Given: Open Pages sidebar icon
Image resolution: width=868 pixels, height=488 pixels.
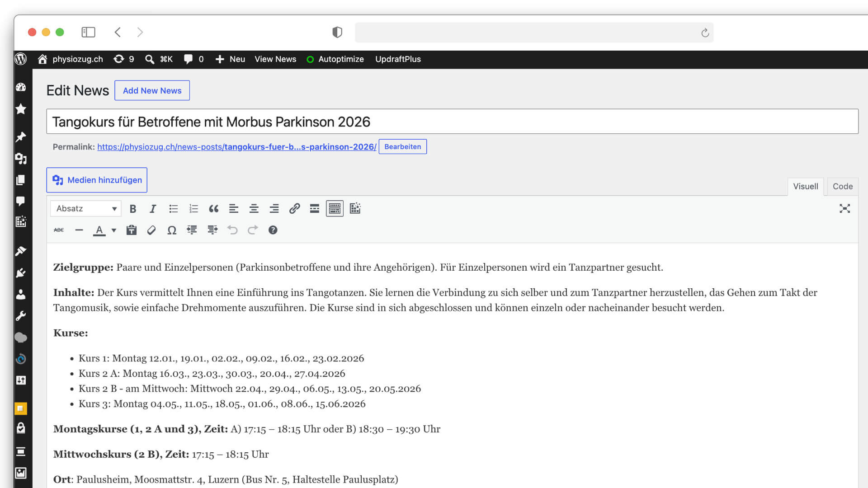Looking at the screenshot, I should point(21,180).
